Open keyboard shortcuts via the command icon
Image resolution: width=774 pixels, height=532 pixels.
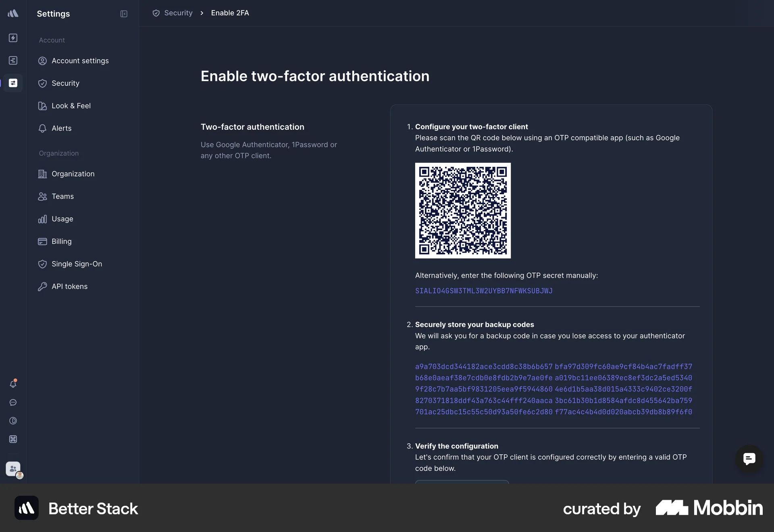[13, 439]
